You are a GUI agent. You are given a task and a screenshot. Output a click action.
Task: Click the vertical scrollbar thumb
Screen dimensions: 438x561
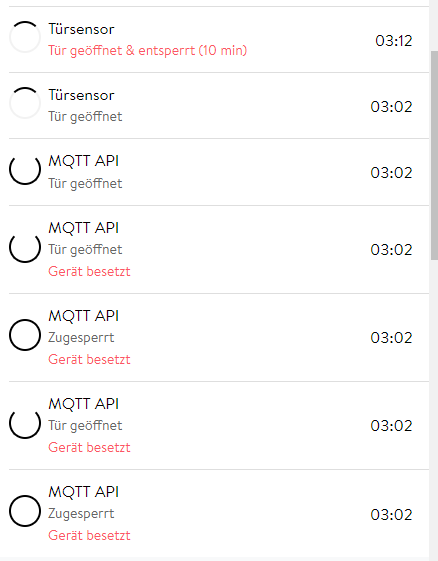[x=434, y=155]
